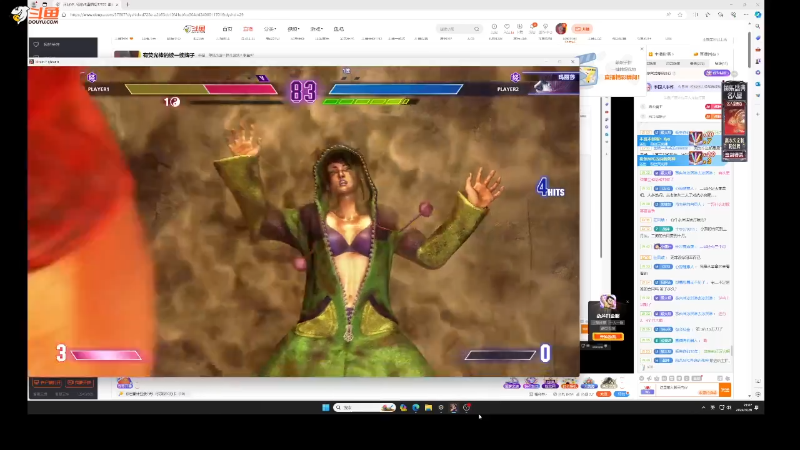This screenshot has height=450, width=800.
Task: Click the orange badge button in second rank row
Action: (713, 116)
